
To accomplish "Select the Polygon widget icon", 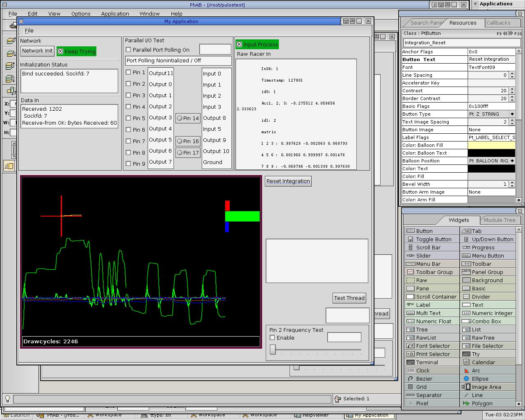I will click(466, 403).
